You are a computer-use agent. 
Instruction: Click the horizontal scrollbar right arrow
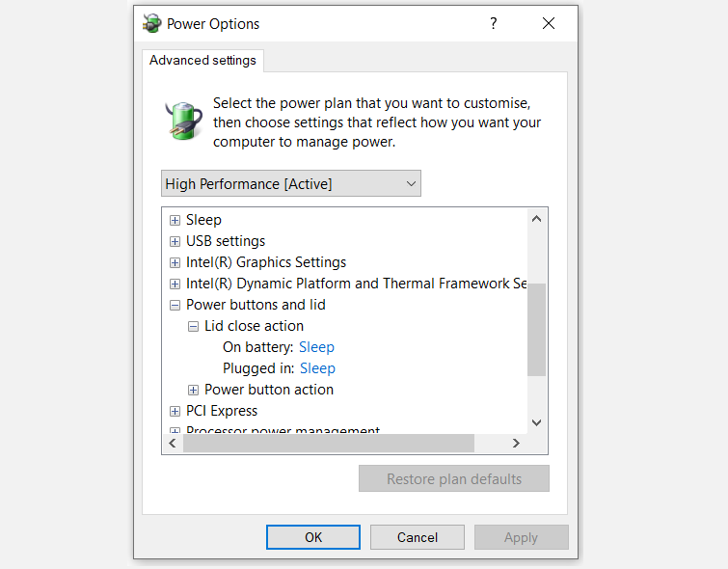click(516, 443)
